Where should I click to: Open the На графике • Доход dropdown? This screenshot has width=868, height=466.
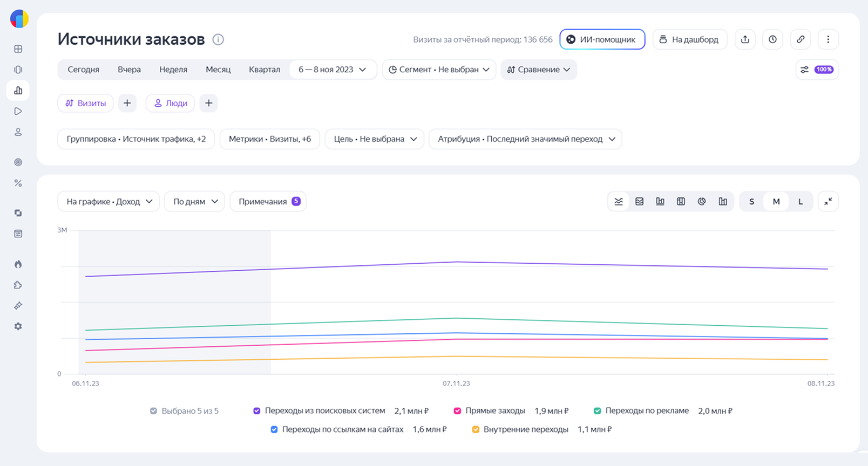coord(109,202)
